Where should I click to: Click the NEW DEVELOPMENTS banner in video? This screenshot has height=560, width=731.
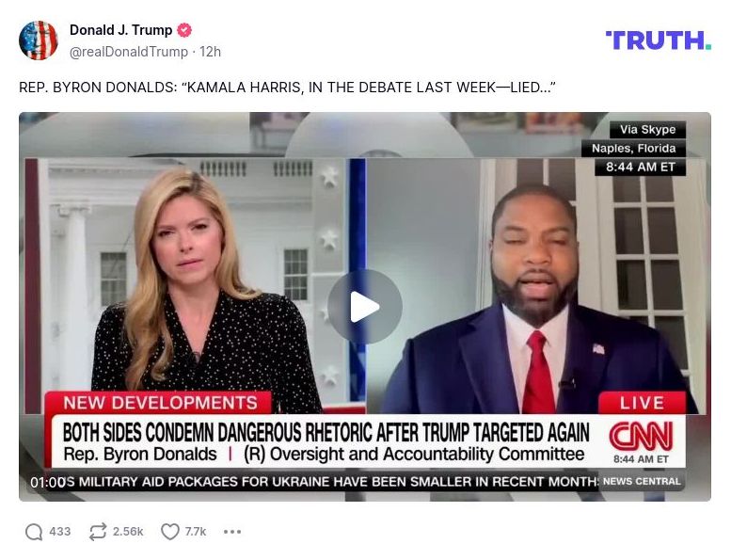pos(158,403)
